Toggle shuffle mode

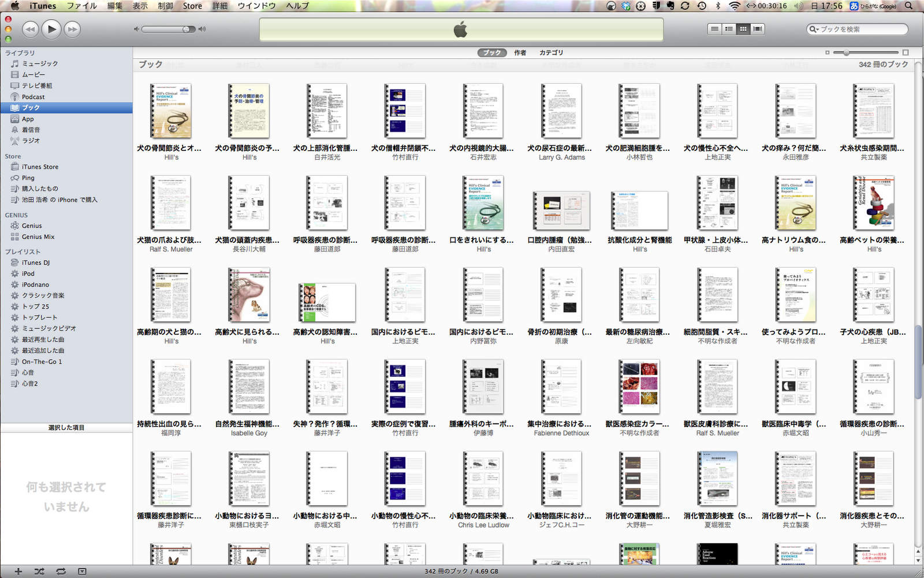coord(39,572)
